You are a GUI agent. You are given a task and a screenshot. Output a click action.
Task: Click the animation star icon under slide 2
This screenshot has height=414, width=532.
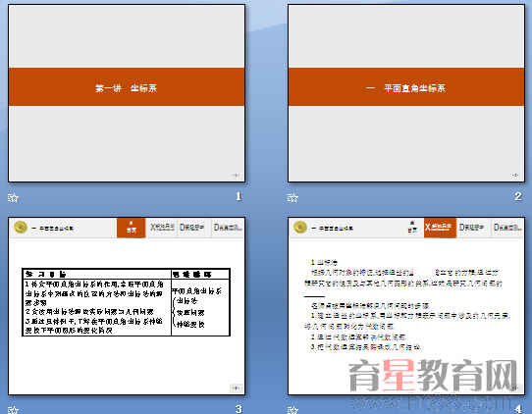pos(293,197)
